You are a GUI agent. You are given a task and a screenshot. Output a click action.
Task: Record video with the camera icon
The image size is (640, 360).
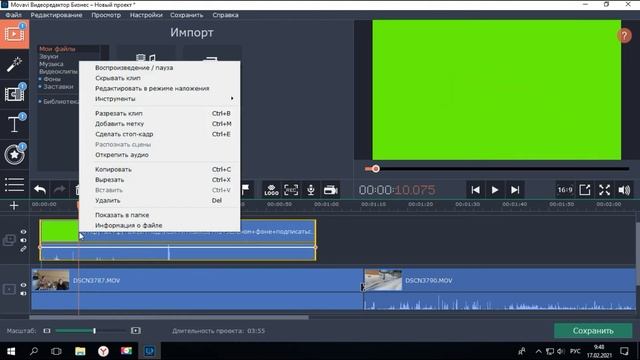331,190
